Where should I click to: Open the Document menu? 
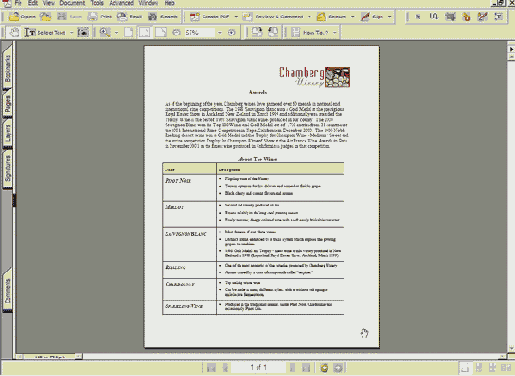[x=72, y=3]
